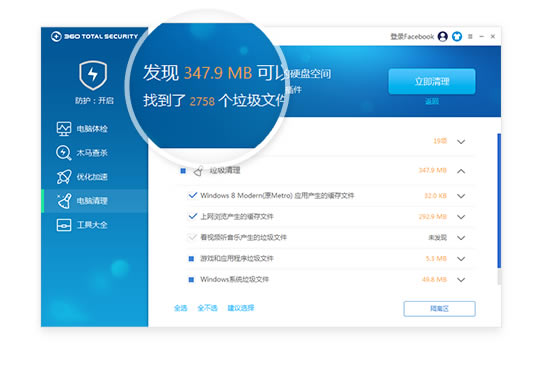Open the t-shirt theme icon
Image resolution: width=540 pixels, height=365 pixels.
coord(457,36)
